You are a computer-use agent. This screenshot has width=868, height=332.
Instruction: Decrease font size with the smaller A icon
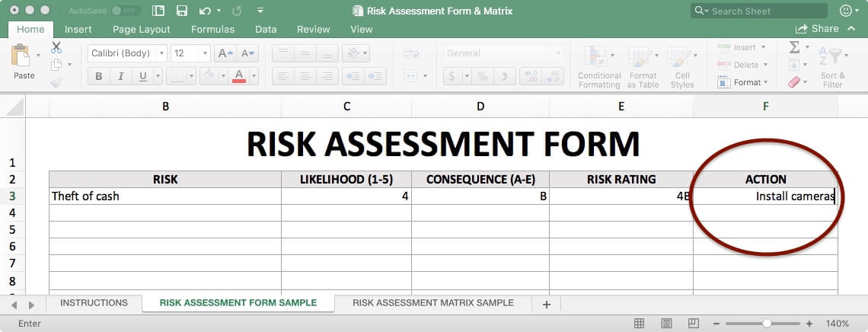247,53
